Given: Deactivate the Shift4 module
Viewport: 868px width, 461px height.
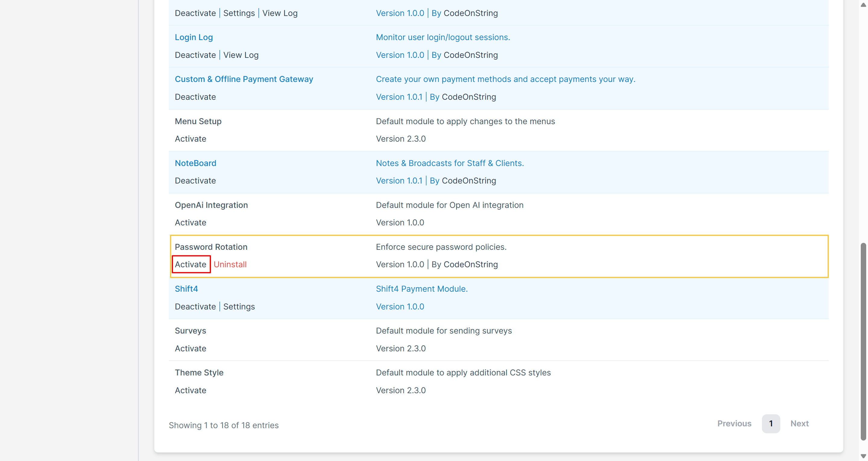Looking at the screenshot, I should coord(195,307).
